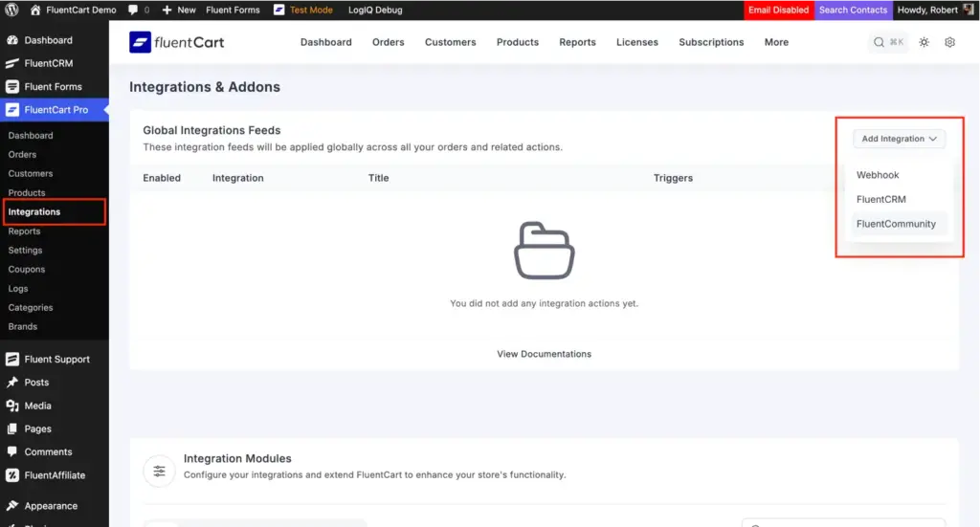Open the comments bubble icon in admin bar
The height and width of the screenshot is (527, 980).
pyautogui.click(x=133, y=10)
